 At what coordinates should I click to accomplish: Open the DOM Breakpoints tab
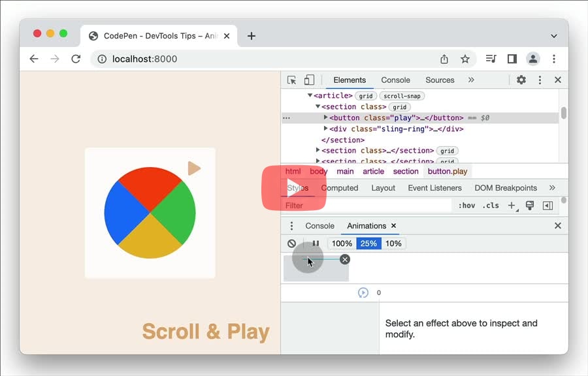[x=506, y=188]
